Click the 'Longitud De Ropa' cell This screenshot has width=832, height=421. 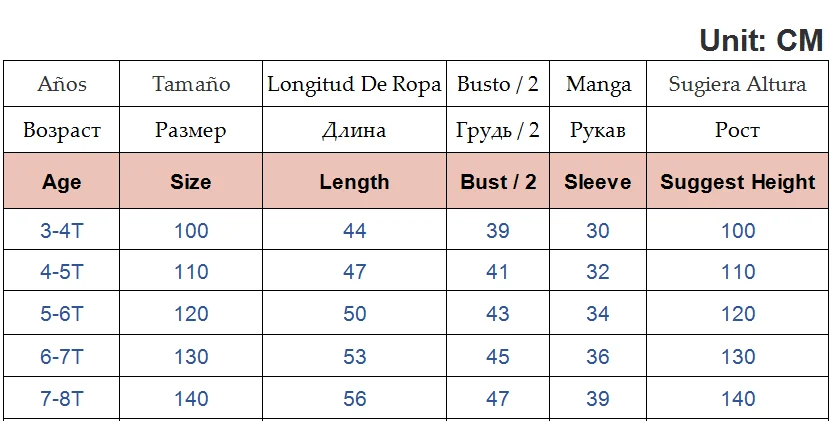pyautogui.click(x=354, y=85)
